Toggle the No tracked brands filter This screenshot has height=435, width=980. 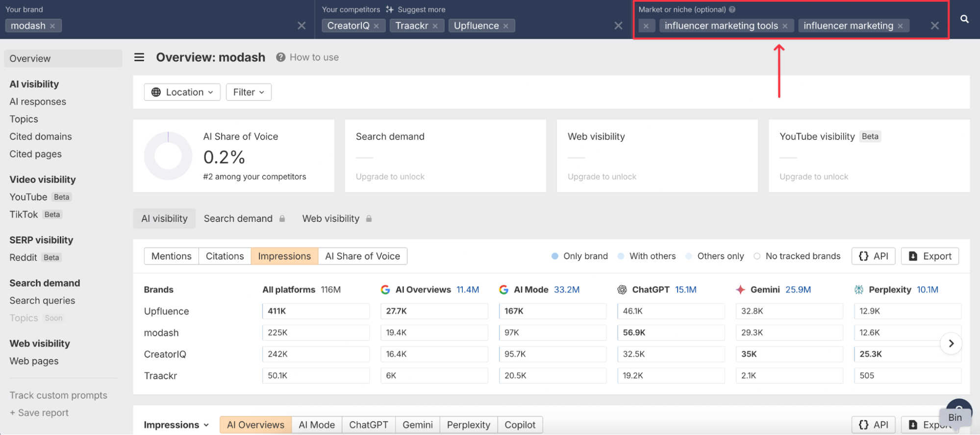click(797, 256)
